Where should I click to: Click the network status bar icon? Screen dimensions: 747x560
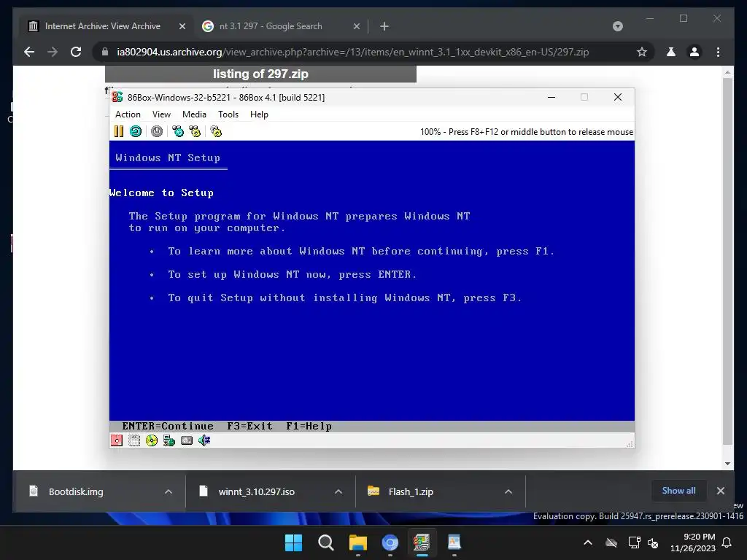169,440
